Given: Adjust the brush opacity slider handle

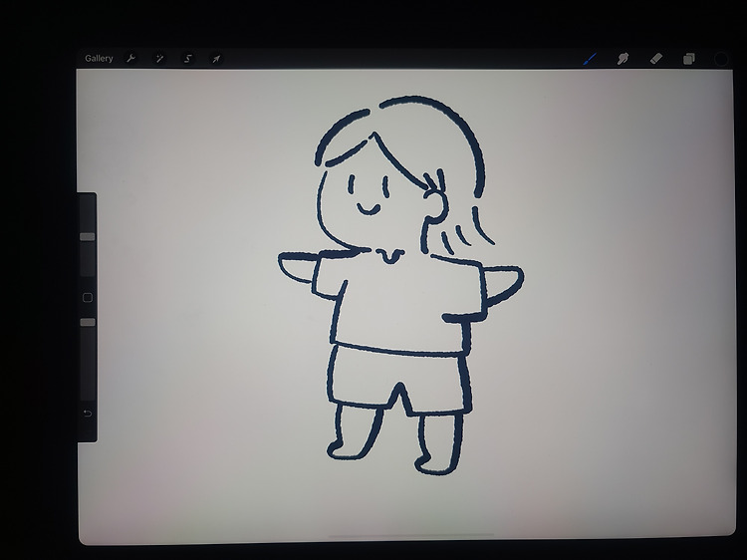Looking at the screenshot, I should tap(88, 323).
